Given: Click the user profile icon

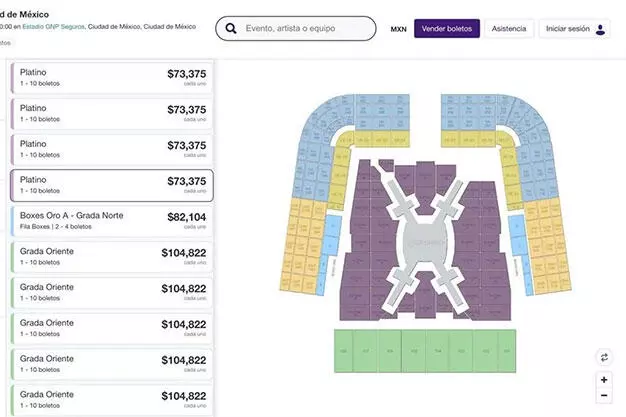Looking at the screenshot, I should pyautogui.click(x=600, y=29).
